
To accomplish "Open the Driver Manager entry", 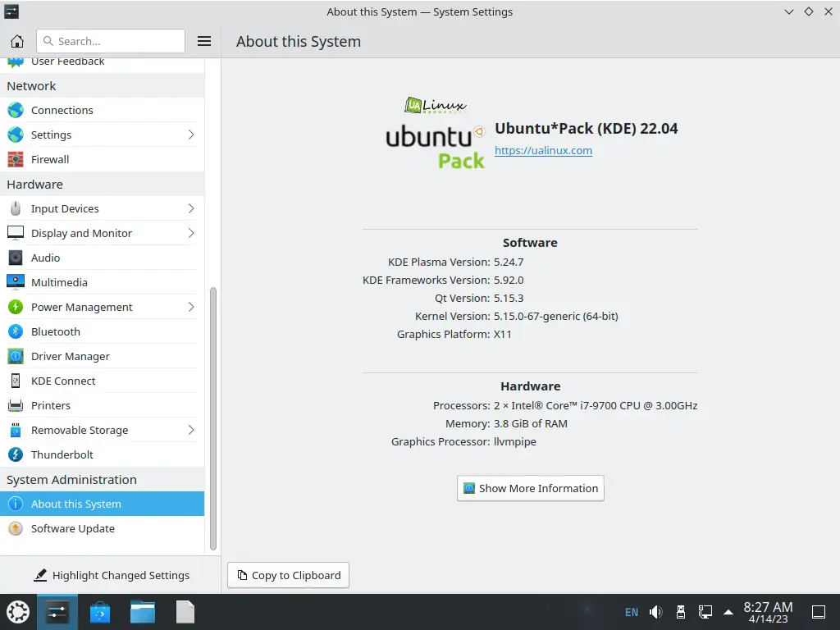I will tap(102, 356).
